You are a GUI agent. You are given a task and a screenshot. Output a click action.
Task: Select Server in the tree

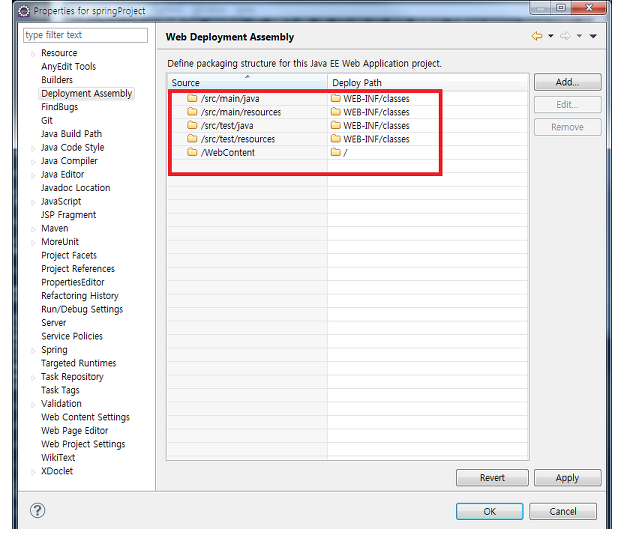point(53,322)
